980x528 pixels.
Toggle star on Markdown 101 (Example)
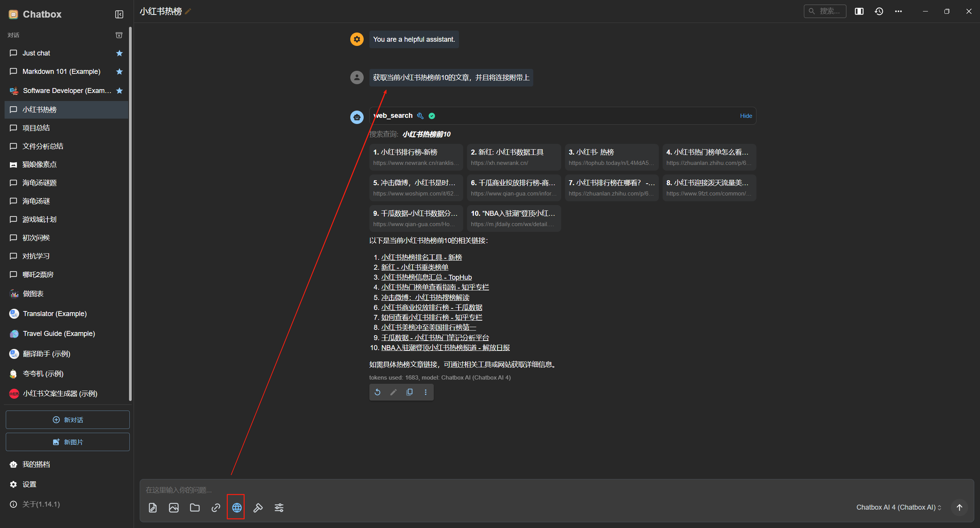[x=119, y=72]
